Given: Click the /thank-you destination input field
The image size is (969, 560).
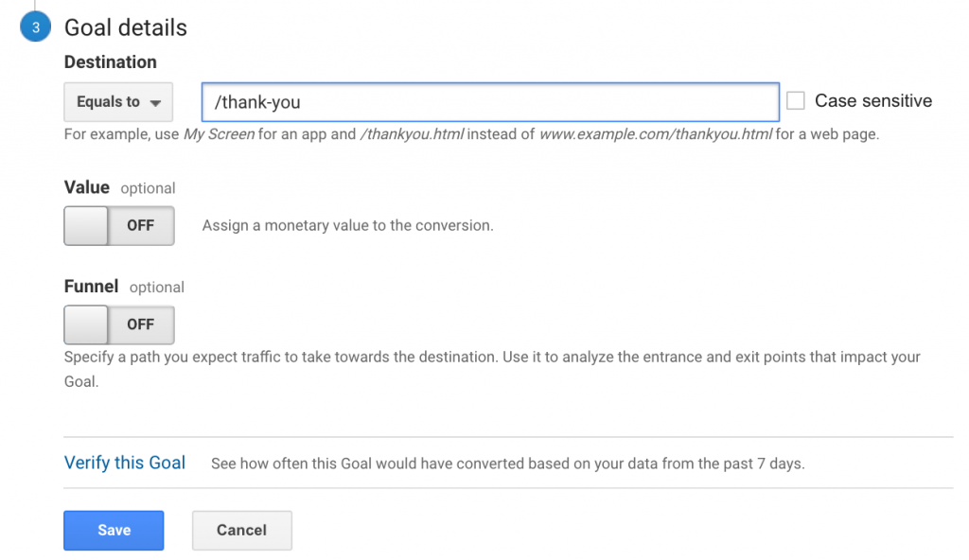Looking at the screenshot, I should [x=489, y=102].
